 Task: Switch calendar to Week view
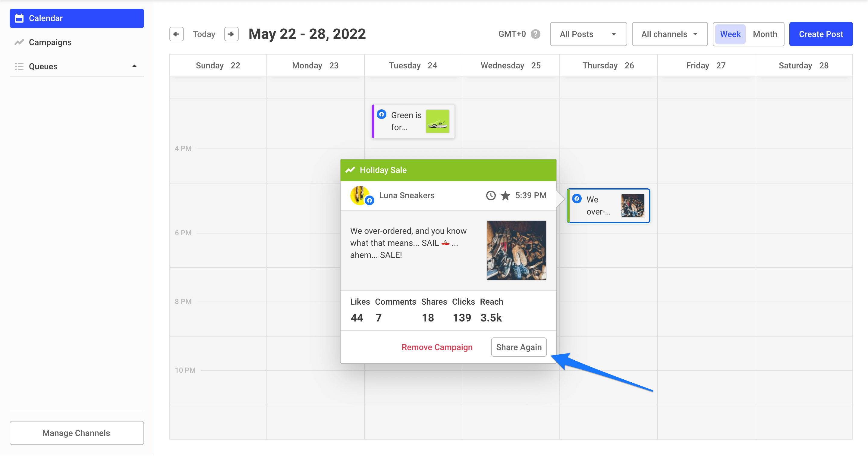point(730,34)
